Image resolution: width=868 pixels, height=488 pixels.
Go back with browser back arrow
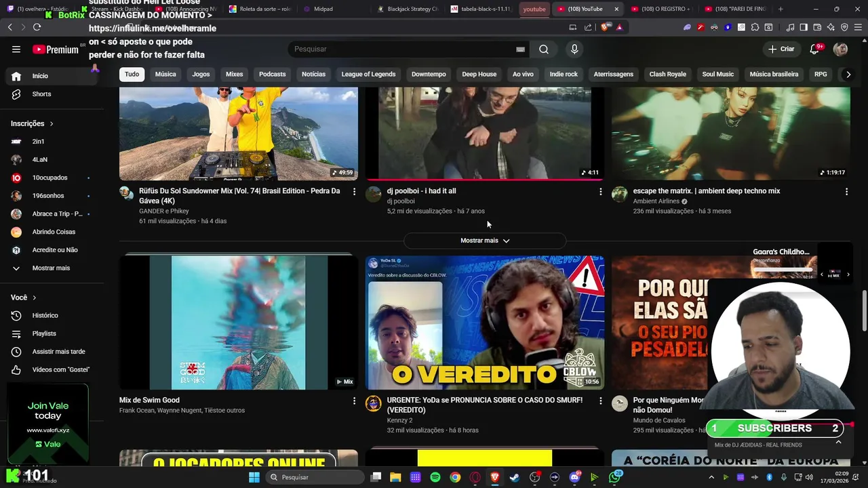click(x=9, y=27)
